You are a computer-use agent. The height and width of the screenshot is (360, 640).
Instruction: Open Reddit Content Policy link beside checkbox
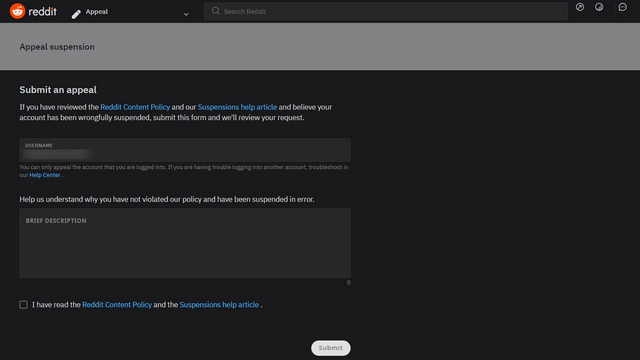coord(117,304)
